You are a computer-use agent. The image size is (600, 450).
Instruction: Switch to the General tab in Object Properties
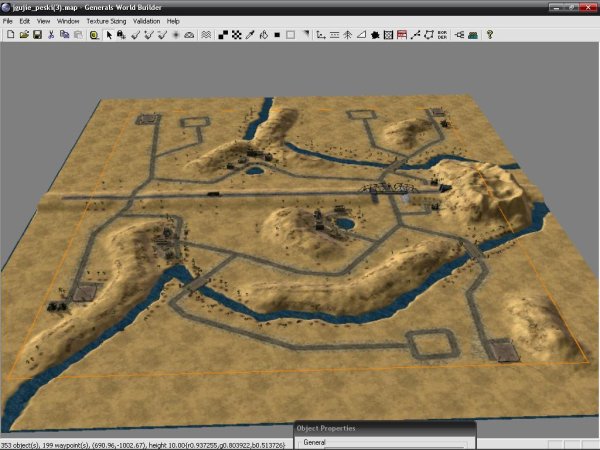(x=314, y=442)
